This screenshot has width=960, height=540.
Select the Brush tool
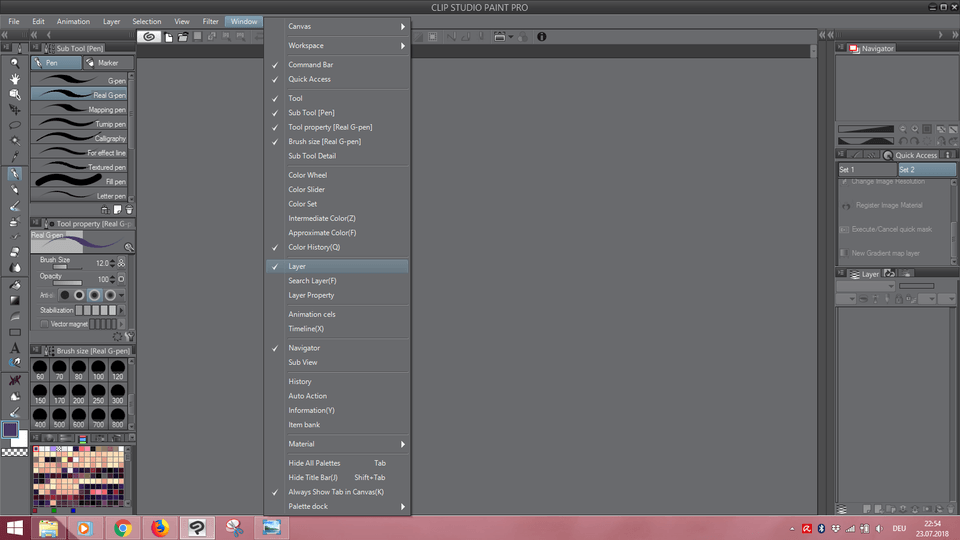pyautogui.click(x=15, y=206)
